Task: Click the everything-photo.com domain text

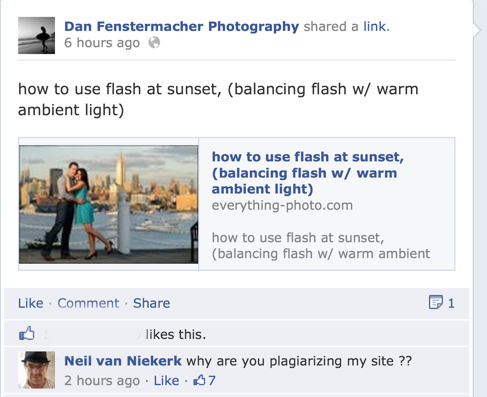Action: coord(282,205)
